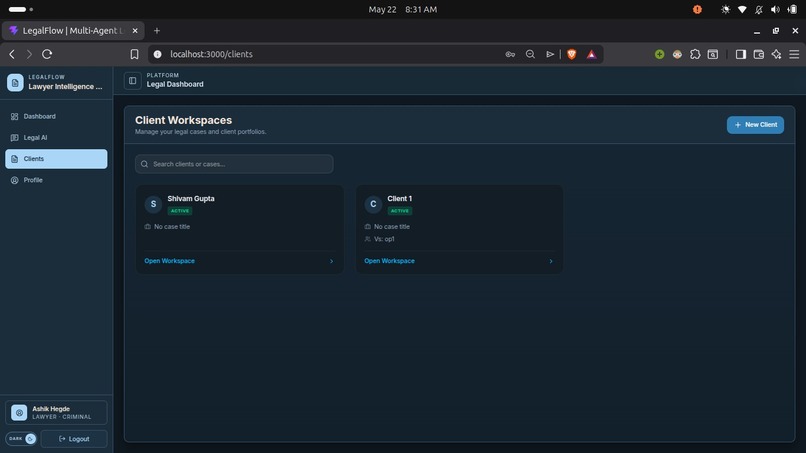Log out with the Logout button
Screen dimensions: 806x453
tap(74, 439)
